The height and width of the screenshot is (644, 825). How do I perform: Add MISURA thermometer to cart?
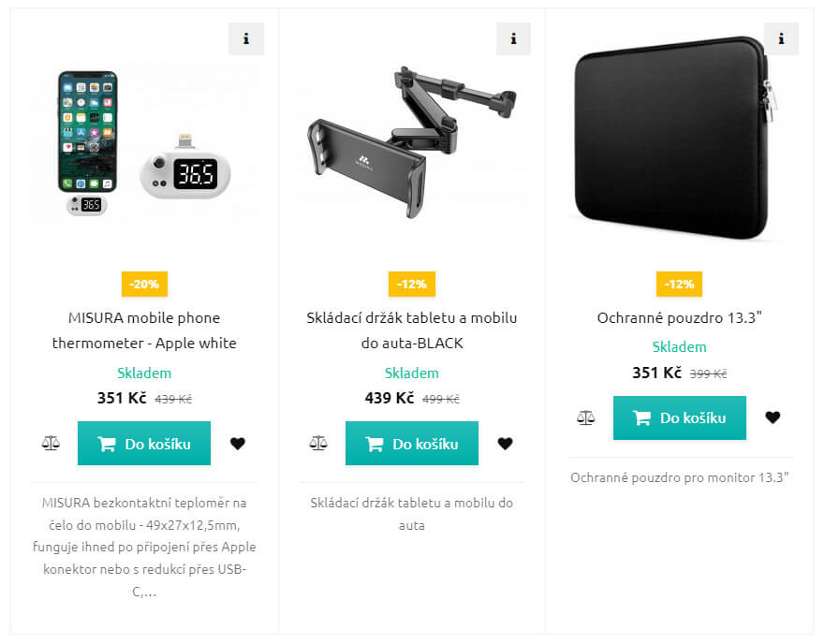(144, 443)
